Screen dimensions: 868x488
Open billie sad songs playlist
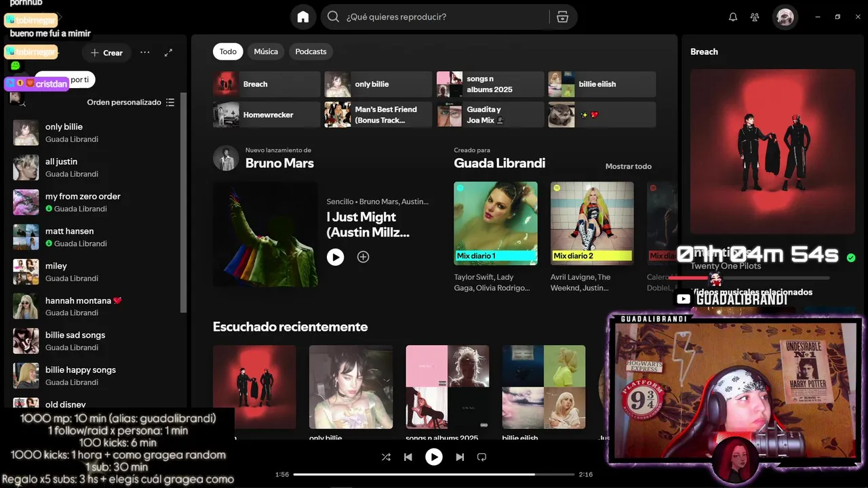(x=94, y=341)
